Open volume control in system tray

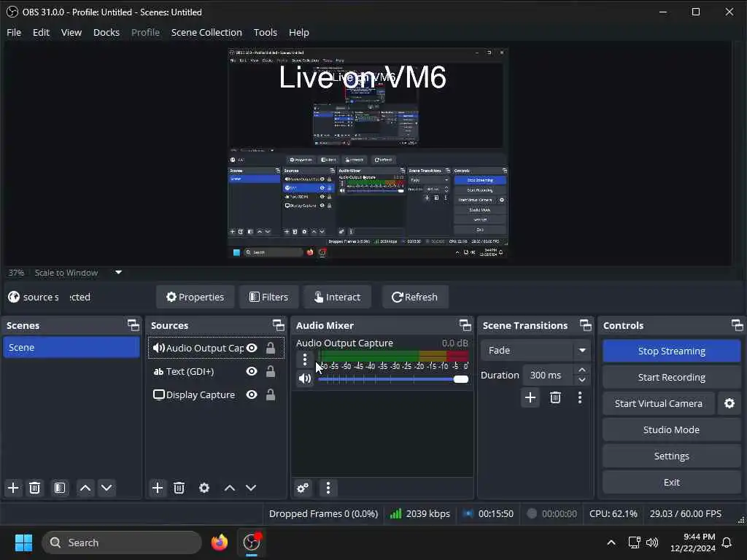click(652, 542)
